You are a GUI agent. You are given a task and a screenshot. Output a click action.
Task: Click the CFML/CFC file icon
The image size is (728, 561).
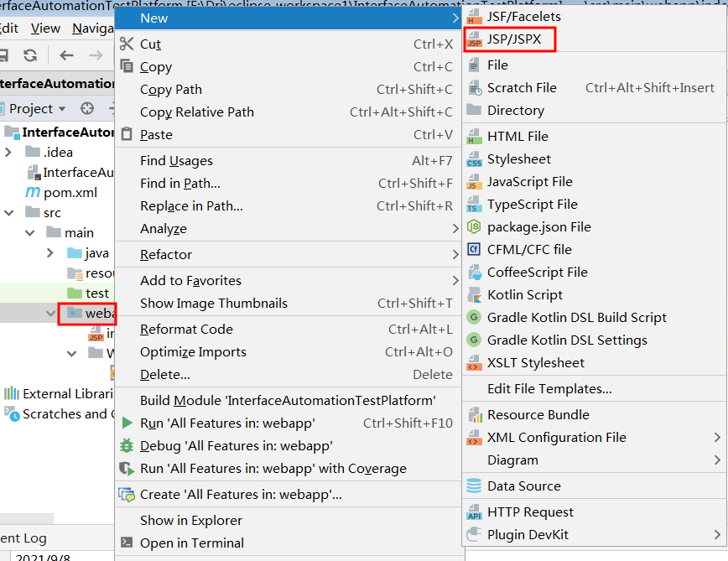[474, 249]
